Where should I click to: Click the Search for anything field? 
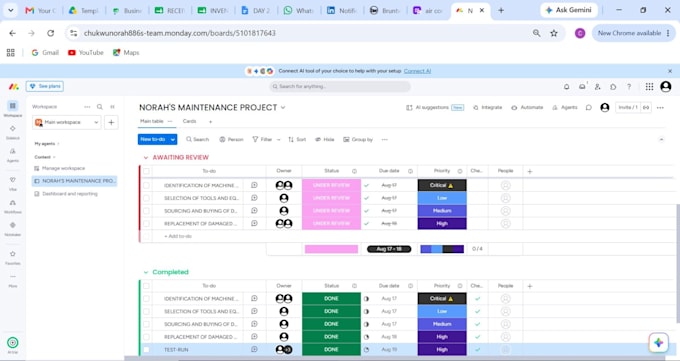click(x=340, y=87)
